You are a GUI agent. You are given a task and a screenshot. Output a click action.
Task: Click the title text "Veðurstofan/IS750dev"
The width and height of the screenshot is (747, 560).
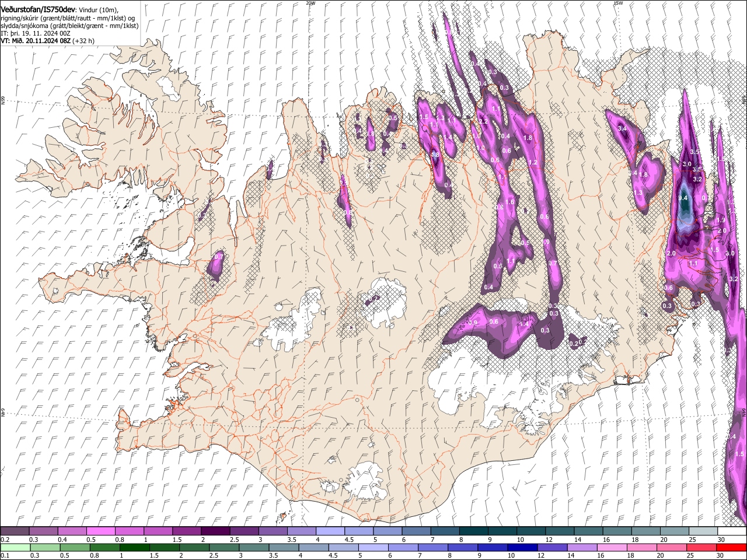(x=38, y=9)
